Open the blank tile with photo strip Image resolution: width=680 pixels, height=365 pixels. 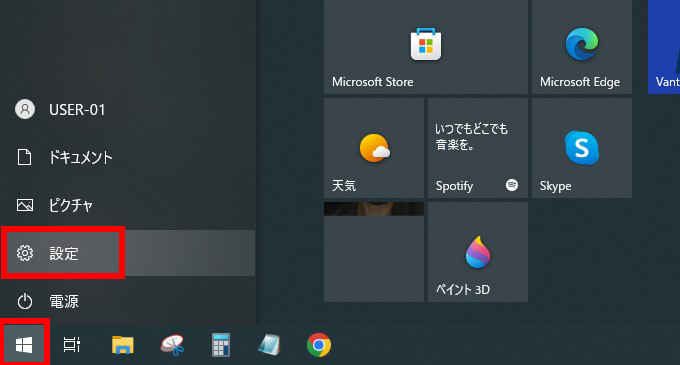374,252
